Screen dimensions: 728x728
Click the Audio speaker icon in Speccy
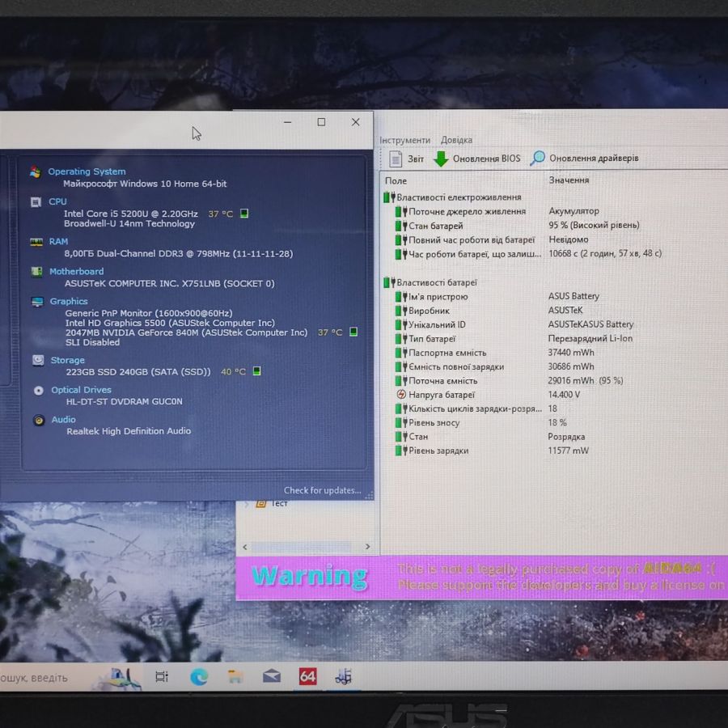point(39,420)
